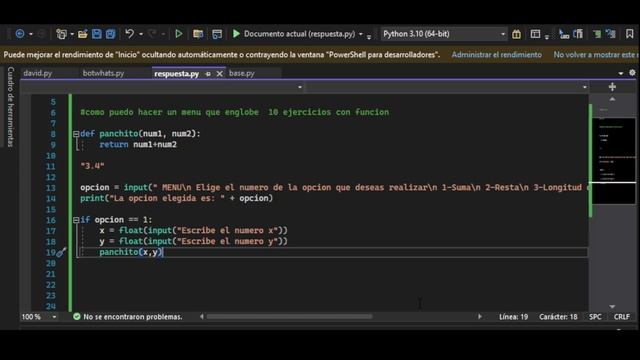Open the document tab list dropdown arrow
Screen dimensions: 640x360
point(621,73)
